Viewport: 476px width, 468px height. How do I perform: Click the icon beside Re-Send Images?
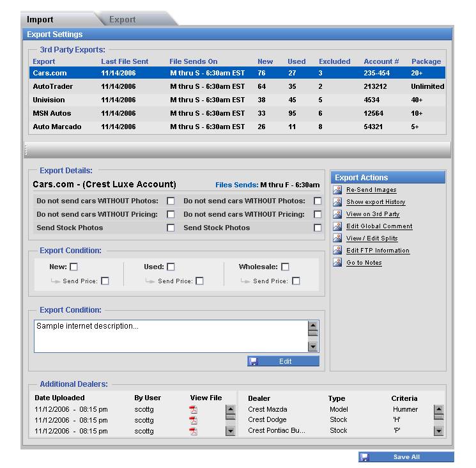coord(337,190)
